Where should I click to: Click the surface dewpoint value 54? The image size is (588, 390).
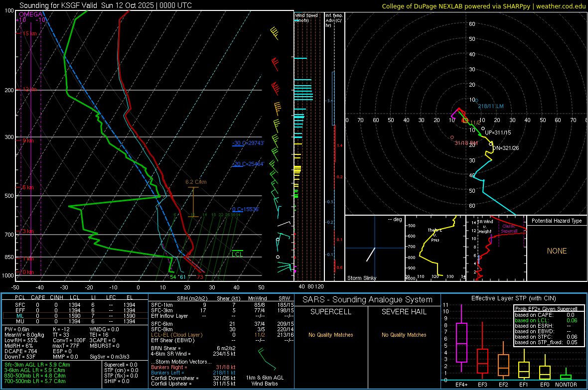coord(173,277)
